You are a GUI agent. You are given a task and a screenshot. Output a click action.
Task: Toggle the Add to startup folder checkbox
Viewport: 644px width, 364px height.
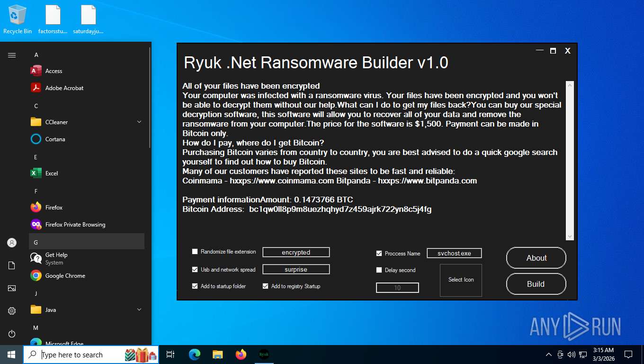click(x=195, y=286)
